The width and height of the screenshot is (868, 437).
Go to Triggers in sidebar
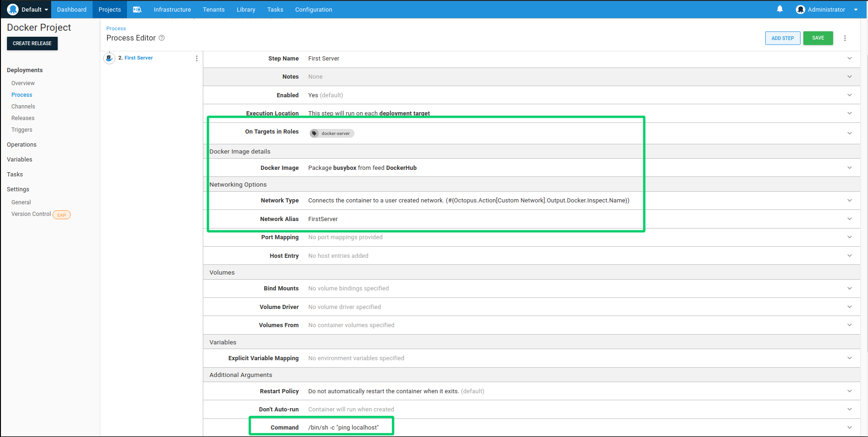(22, 130)
